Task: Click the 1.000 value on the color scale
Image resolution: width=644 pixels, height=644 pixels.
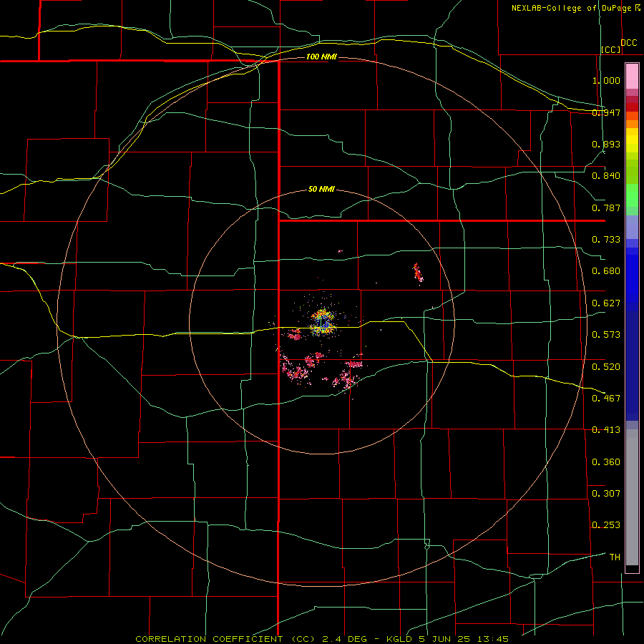Action: pos(606,80)
